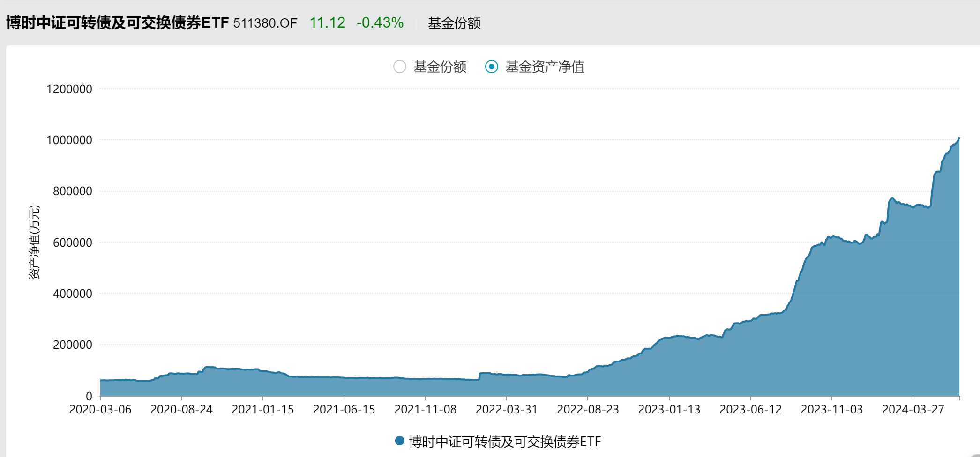Click y-axis label 800000
This screenshot has width=980, height=457.
click(x=73, y=191)
